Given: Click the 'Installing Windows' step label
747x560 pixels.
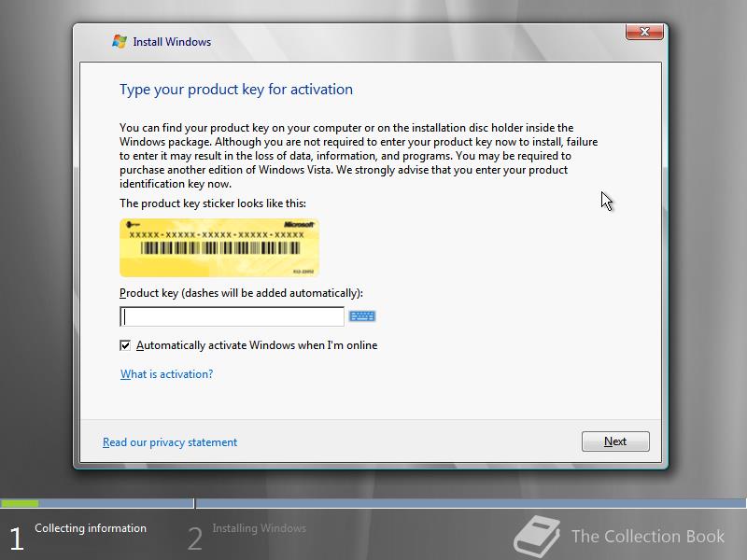Looking at the screenshot, I should click(260, 528).
